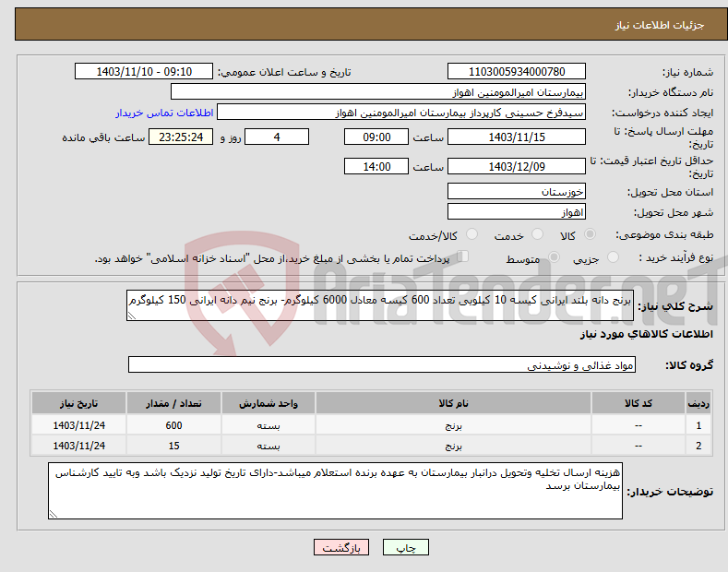Image resolution: width=728 pixels, height=572 pixels.
Task: Click the quantity cell 15
Action: click(173, 446)
